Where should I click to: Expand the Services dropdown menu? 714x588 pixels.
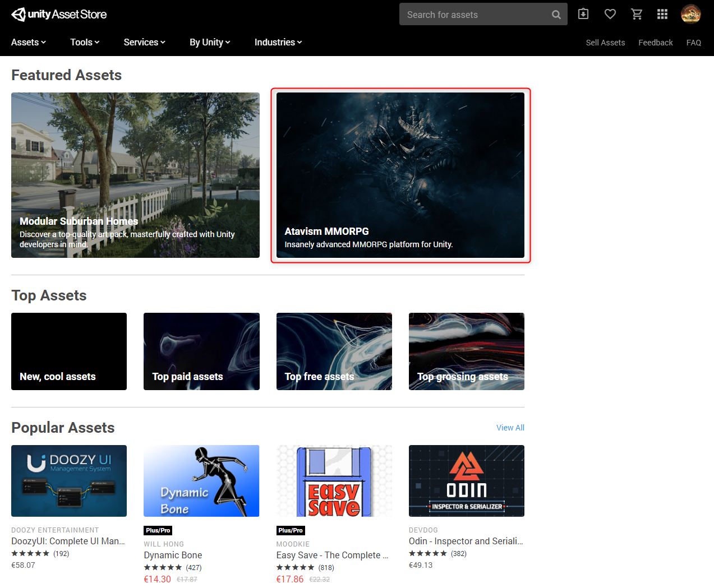144,42
